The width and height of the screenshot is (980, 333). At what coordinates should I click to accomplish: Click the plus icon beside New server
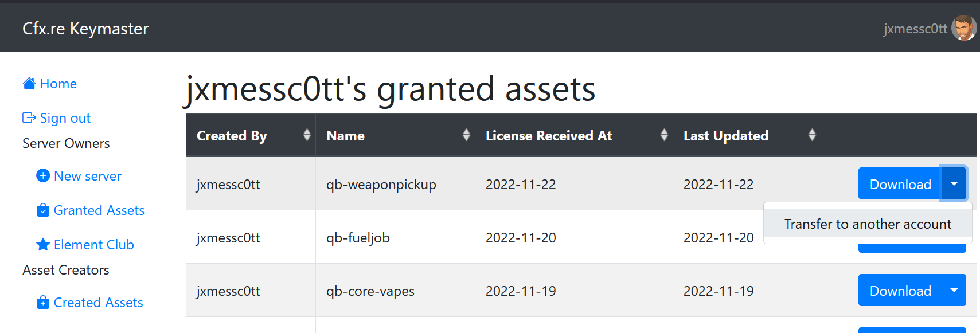click(x=43, y=175)
